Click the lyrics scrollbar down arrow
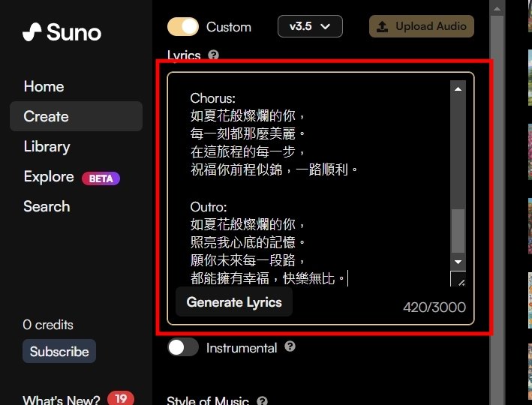532x405 pixels. click(x=458, y=262)
